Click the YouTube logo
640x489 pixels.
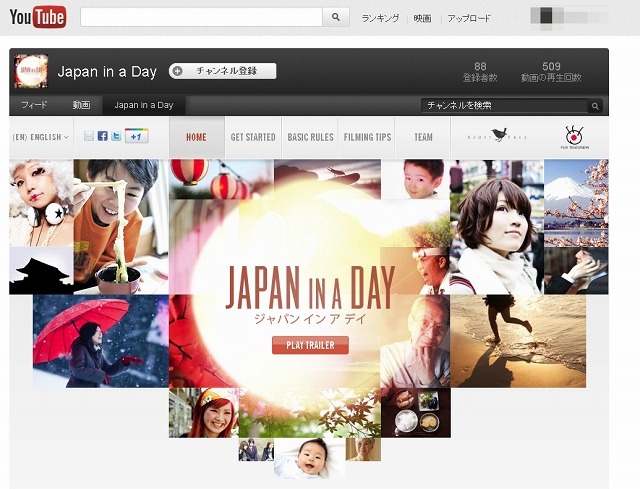(38, 17)
